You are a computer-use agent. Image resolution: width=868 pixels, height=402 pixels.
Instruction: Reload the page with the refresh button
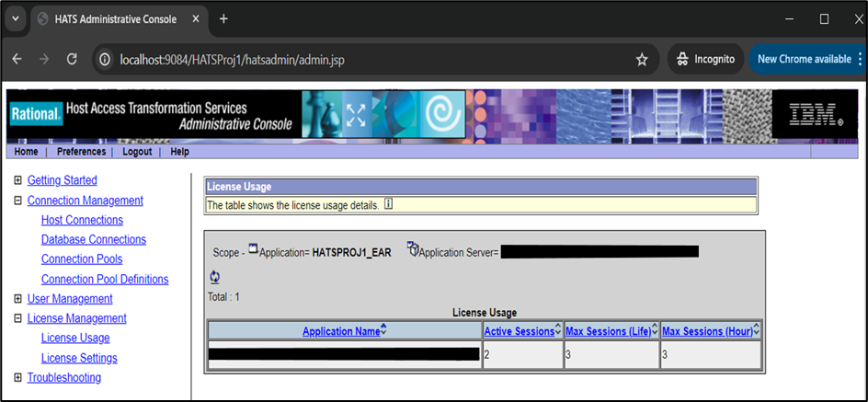pos(72,59)
